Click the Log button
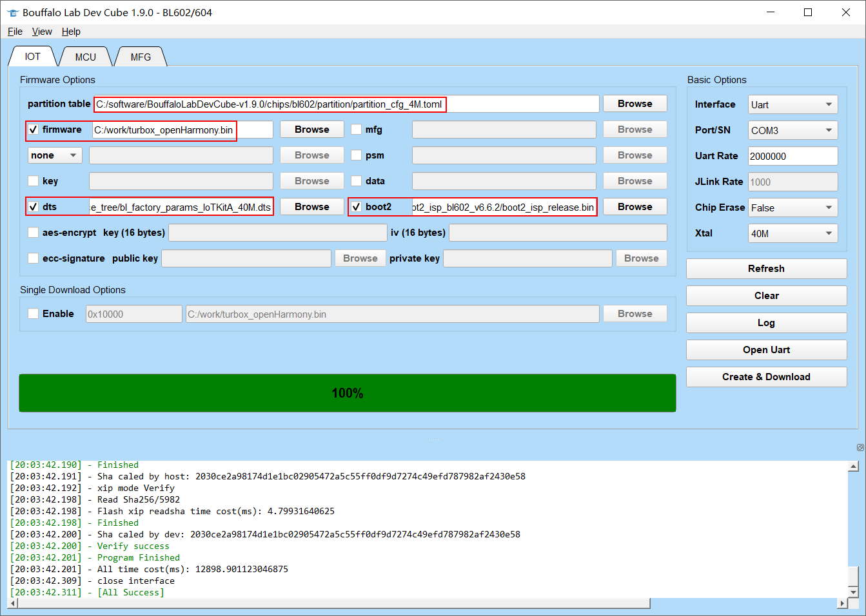Viewport: 866px width, 616px height. point(766,323)
